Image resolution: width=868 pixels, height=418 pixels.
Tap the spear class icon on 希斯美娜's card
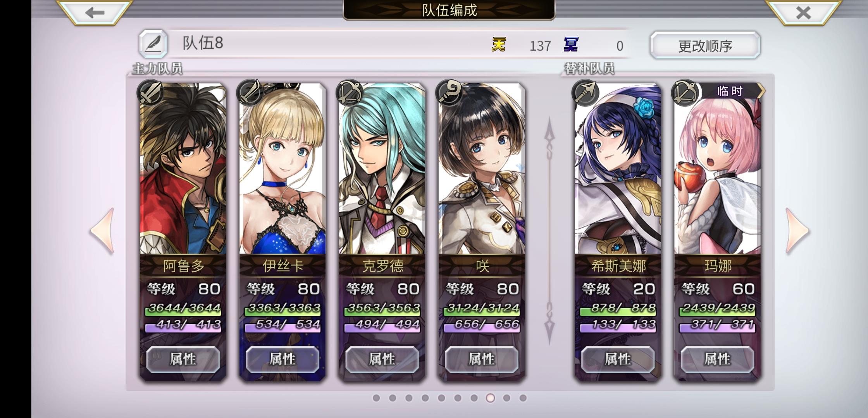(x=585, y=93)
